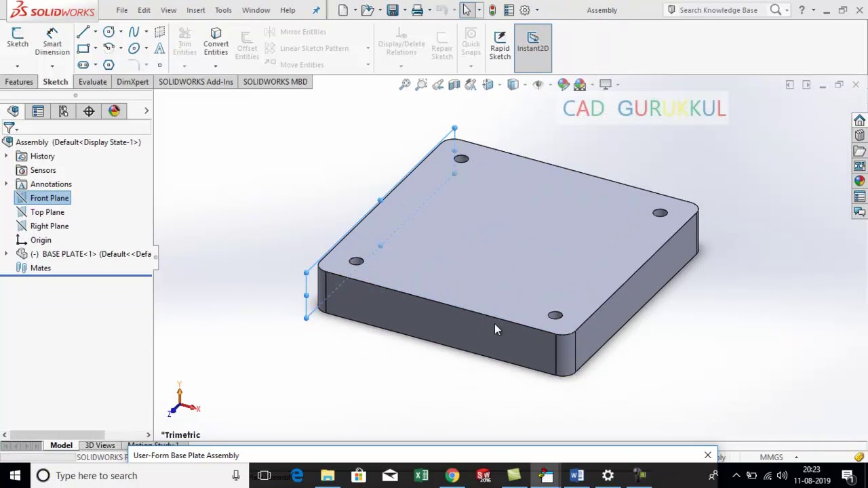Close the User-Form Base Plate Assembly popup
The image size is (868, 488).
tap(708, 455)
